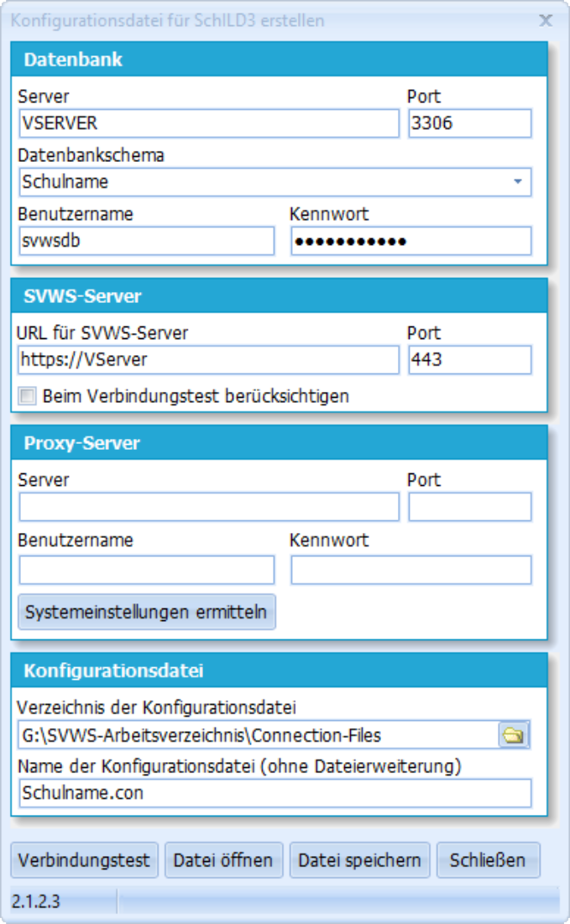Image resolution: width=570 pixels, height=924 pixels.
Task: Click the 'Verzeichnis der Konfigurationsdatei' label
Action: click(x=157, y=707)
